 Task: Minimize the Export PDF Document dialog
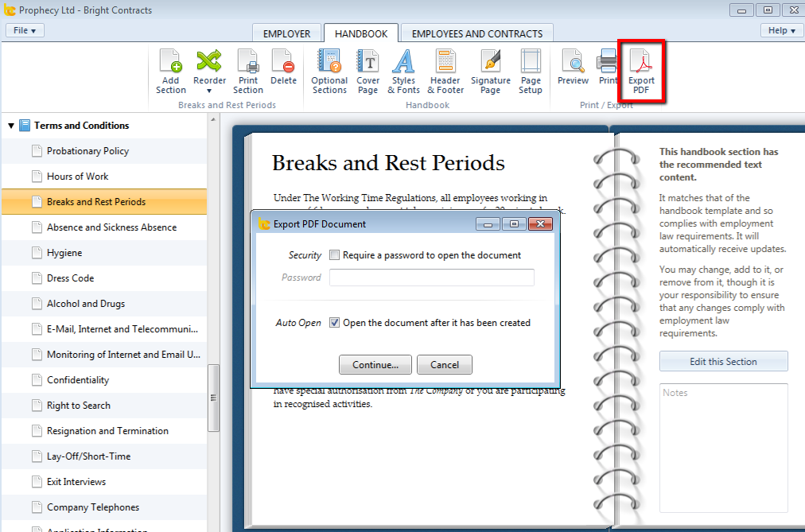coord(488,224)
